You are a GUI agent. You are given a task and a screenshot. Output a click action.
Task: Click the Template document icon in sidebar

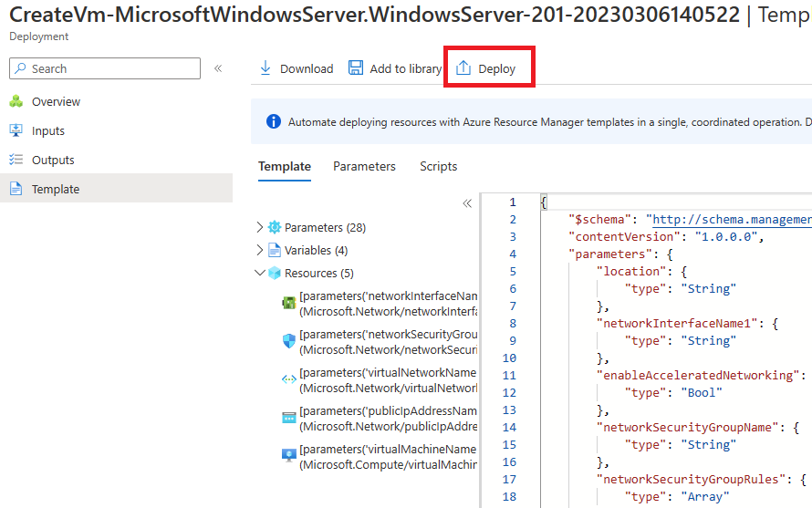(16, 189)
